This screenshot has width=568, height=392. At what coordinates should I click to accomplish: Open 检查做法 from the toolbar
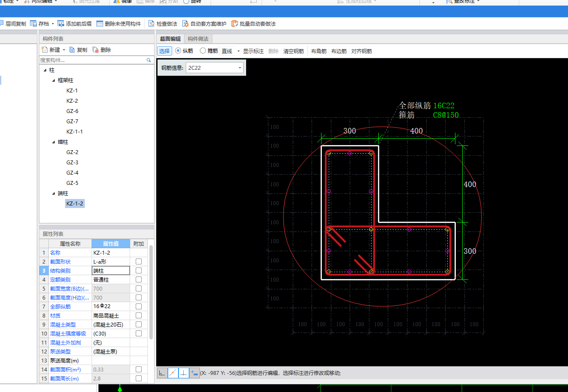[163, 24]
